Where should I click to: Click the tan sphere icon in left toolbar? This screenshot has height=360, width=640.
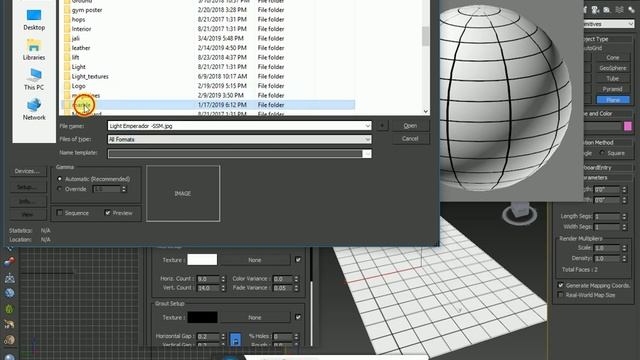[x=9, y=340]
